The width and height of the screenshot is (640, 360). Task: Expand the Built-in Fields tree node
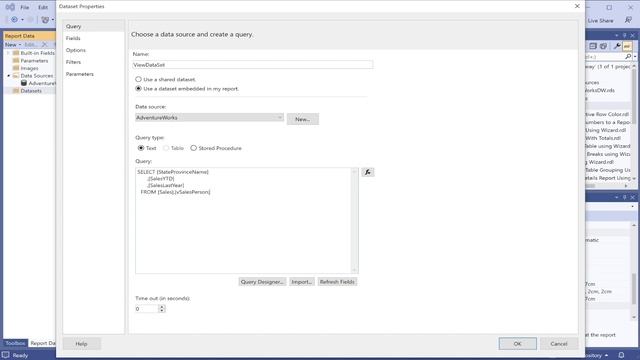[x=8, y=53]
